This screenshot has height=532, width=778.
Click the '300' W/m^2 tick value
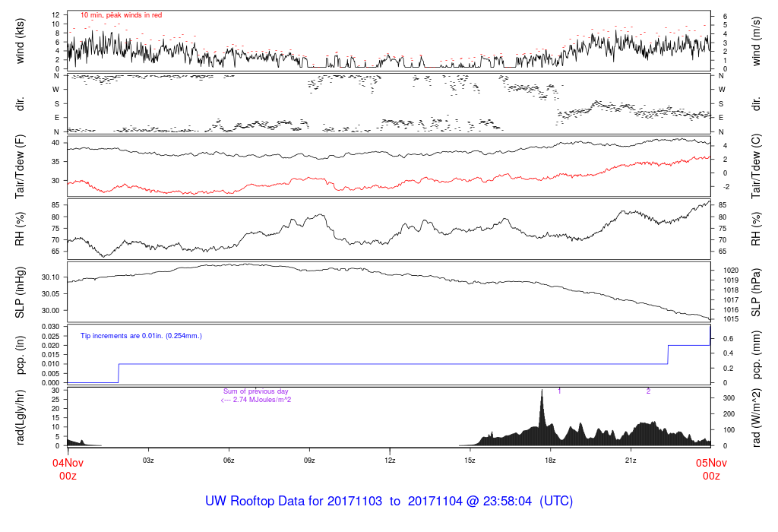click(x=729, y=398)
